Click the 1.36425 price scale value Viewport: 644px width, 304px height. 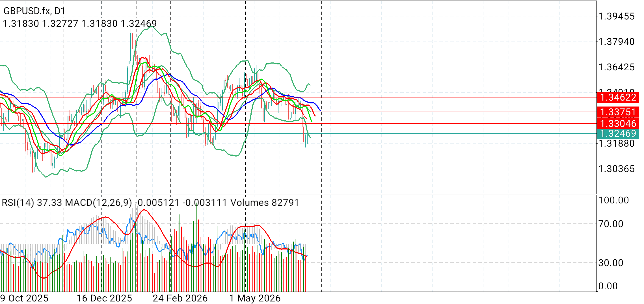click(617, 67)
